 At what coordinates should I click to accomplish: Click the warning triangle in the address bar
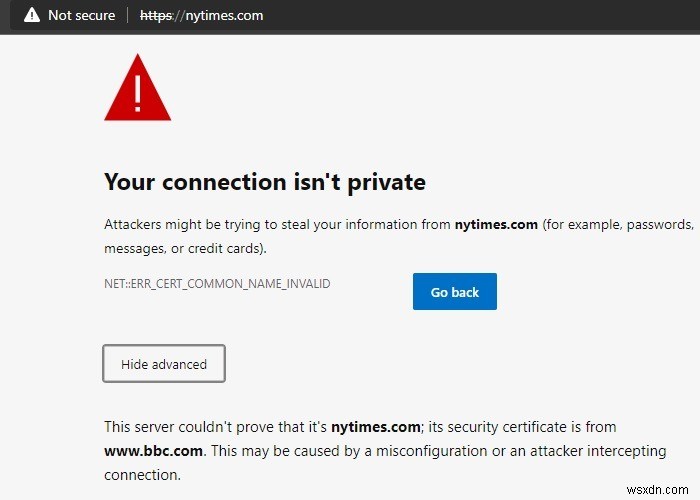(32, 15)
